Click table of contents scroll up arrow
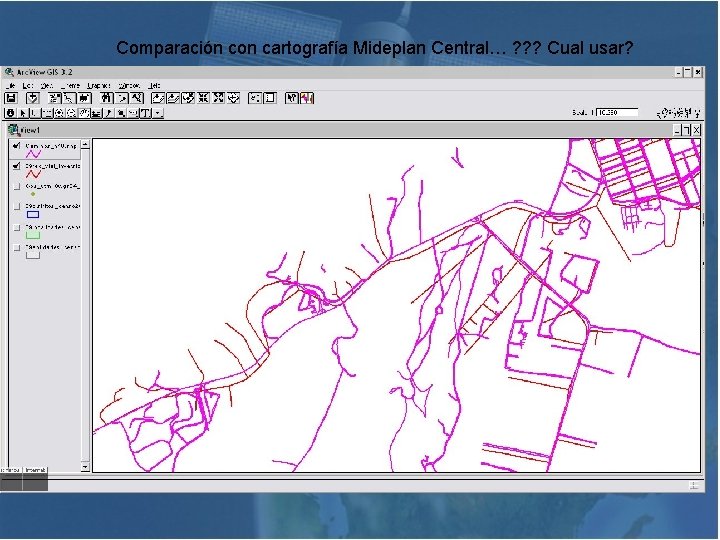This screenshot has height=540, width=720. pos(85,145)
